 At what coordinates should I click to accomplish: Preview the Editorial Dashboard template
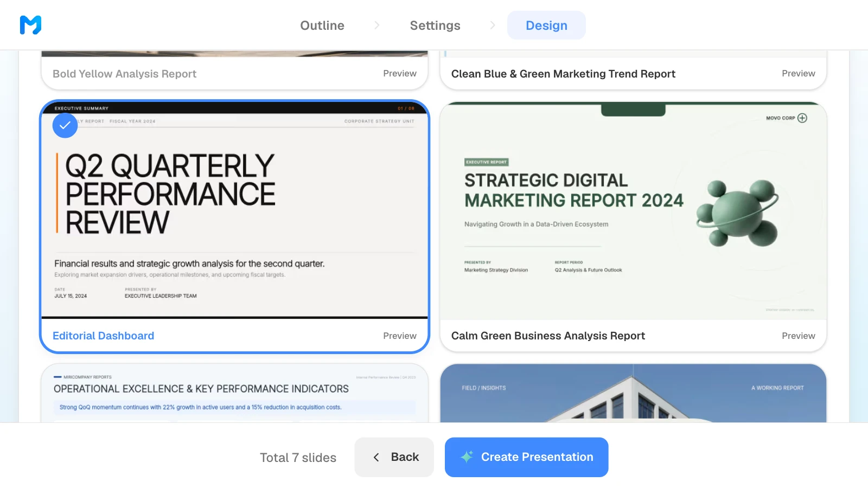tap(400, 336)
